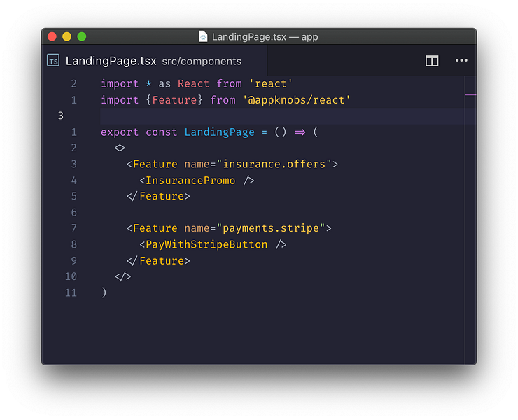This screenshot has width=518, height=420.
Task: Click the TS file icon in tab
Action: point(53,60)
